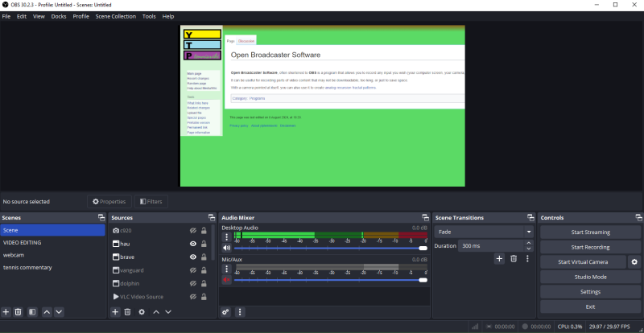Unlock the vanguard source lock
Screen dimensions: 644x333
204,270
